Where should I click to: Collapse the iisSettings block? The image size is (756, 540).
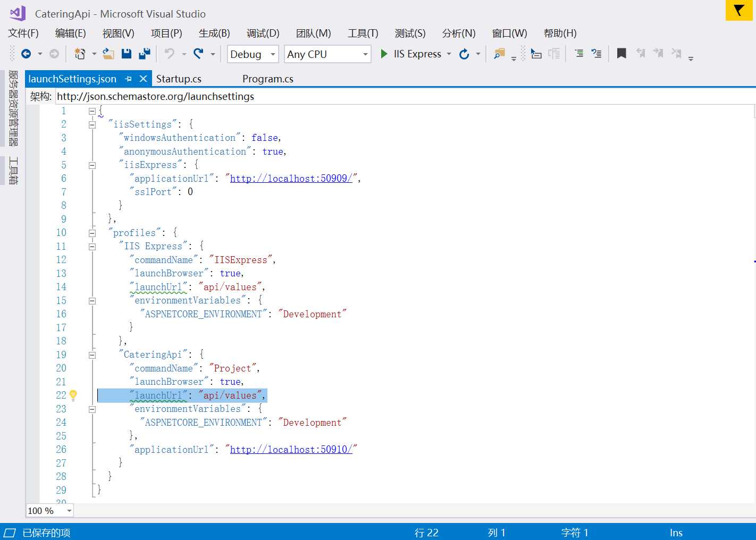click(92, 124)
